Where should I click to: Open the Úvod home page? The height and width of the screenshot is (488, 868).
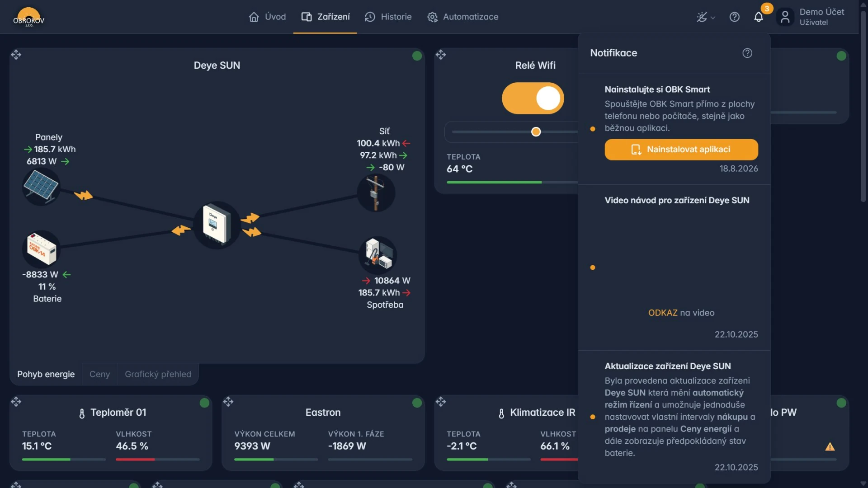[x=267, y=17]
